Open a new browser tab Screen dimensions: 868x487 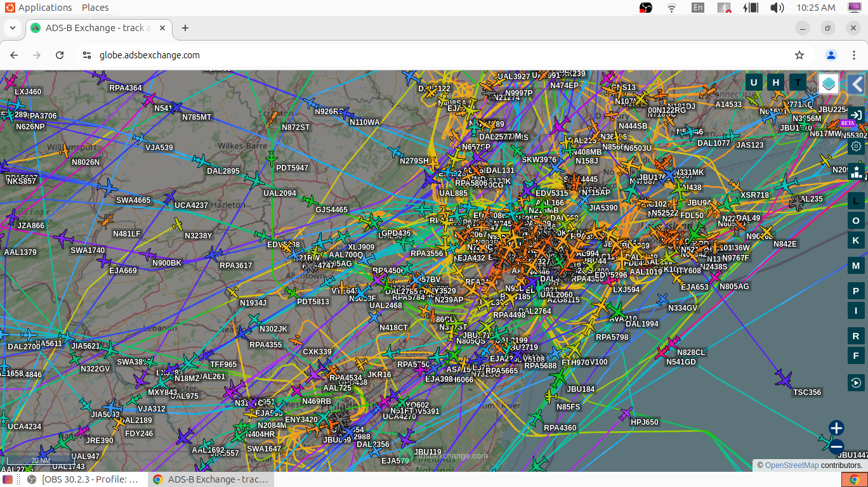[185, 29]
